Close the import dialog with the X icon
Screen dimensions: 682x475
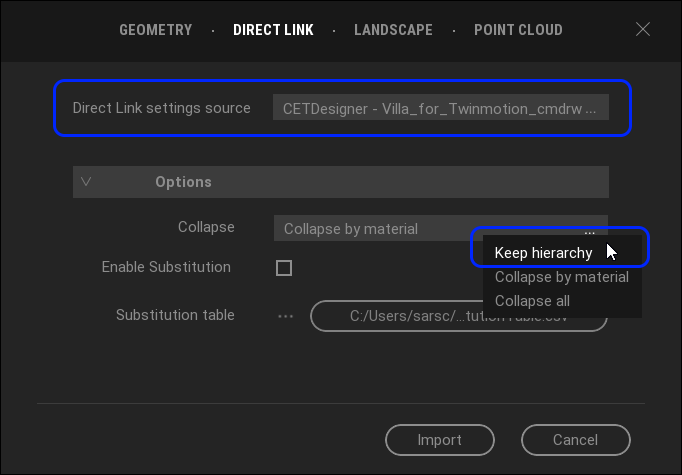(643, 30)
